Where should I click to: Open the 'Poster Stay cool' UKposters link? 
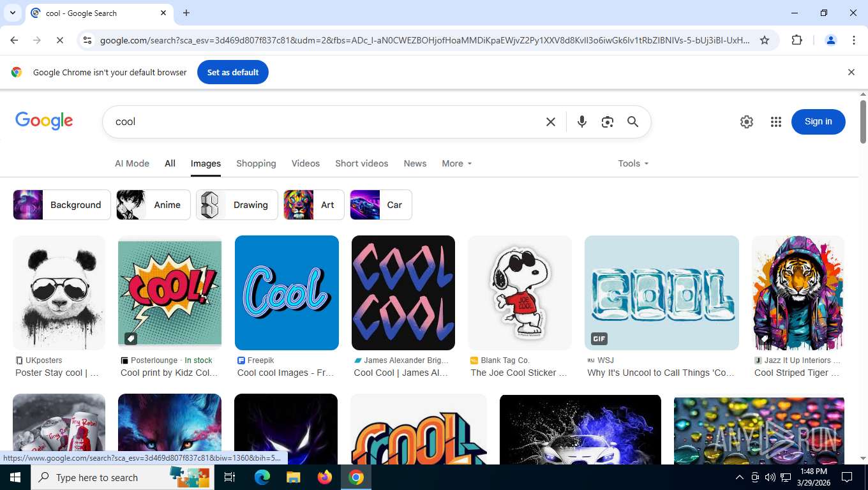(x=57, y=373)
